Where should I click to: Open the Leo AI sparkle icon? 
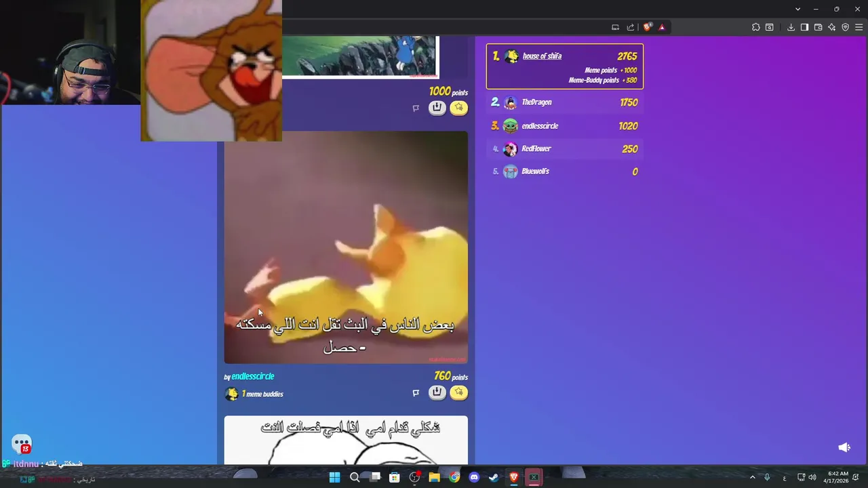pyautogui.click(x=831, y=27)
